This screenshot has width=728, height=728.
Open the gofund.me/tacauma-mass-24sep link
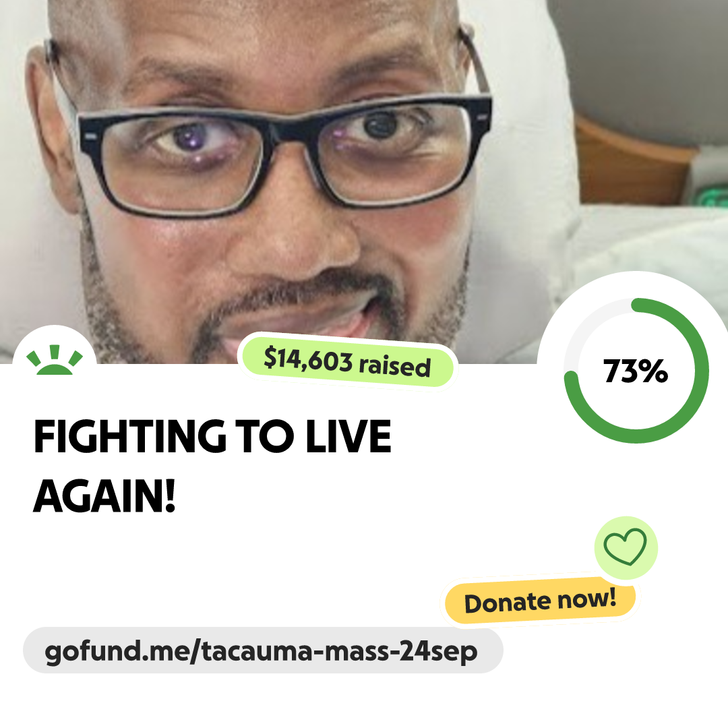(x=261, y=651)
